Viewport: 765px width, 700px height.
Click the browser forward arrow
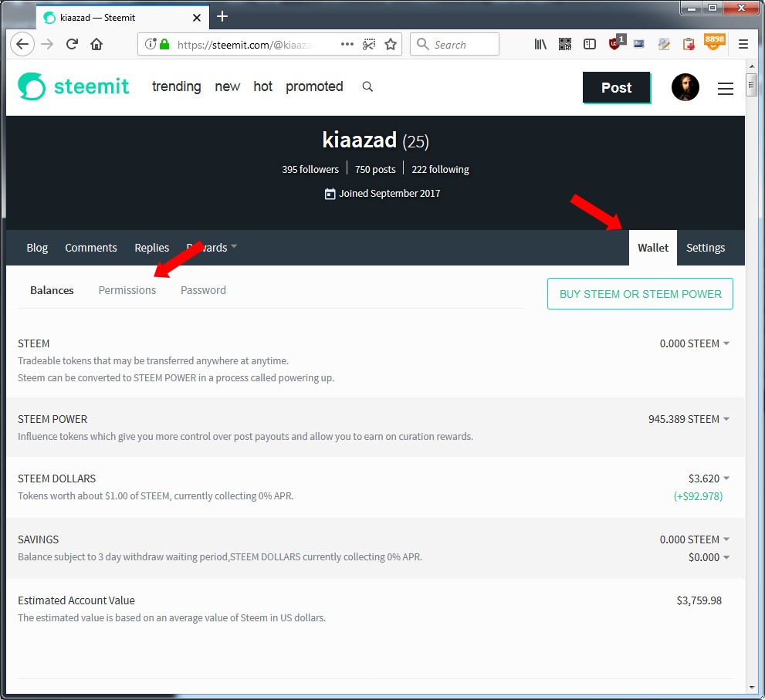pos(47,45)
